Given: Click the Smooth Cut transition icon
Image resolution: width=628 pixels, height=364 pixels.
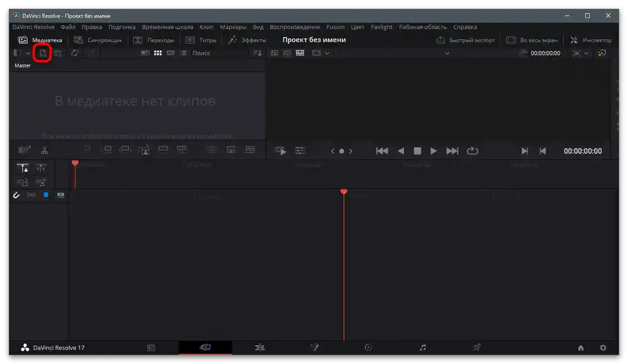Looking at the screenshot, I should click(x=250, y=150).
